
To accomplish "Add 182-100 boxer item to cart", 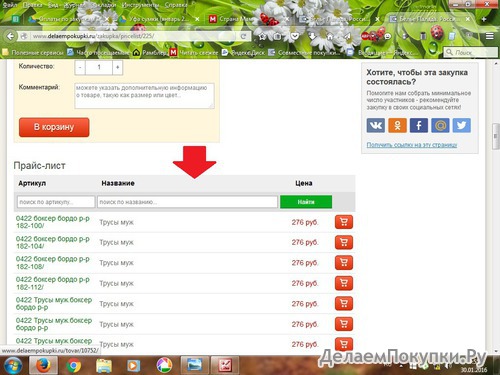I will click(x=344, y=222).
